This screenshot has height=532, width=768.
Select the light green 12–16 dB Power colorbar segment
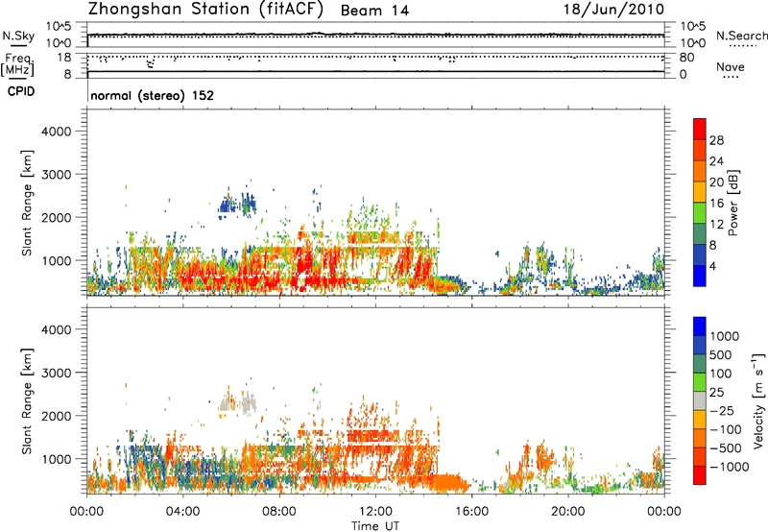pos(700,213)
